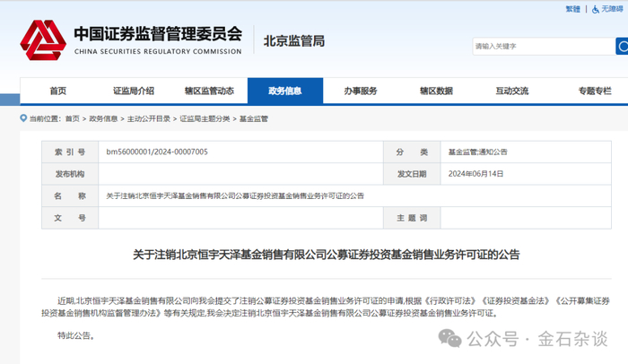Click the 北京监管局 heading text
Image resolution: width=628 pixels, height=364 pixels.
coord(294,41)
